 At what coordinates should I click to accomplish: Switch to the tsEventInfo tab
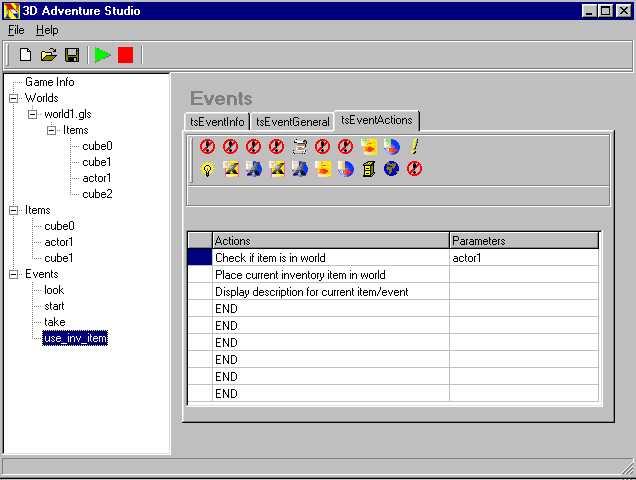click(x=217, y=122)
